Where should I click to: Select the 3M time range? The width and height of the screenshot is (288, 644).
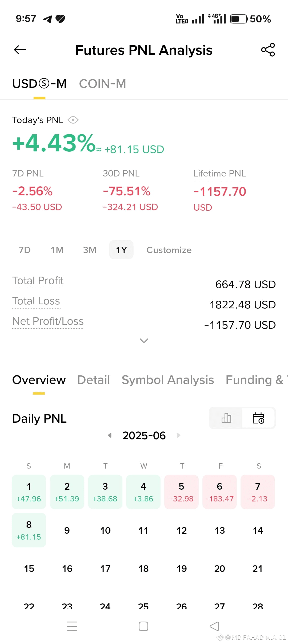(90, 250)
